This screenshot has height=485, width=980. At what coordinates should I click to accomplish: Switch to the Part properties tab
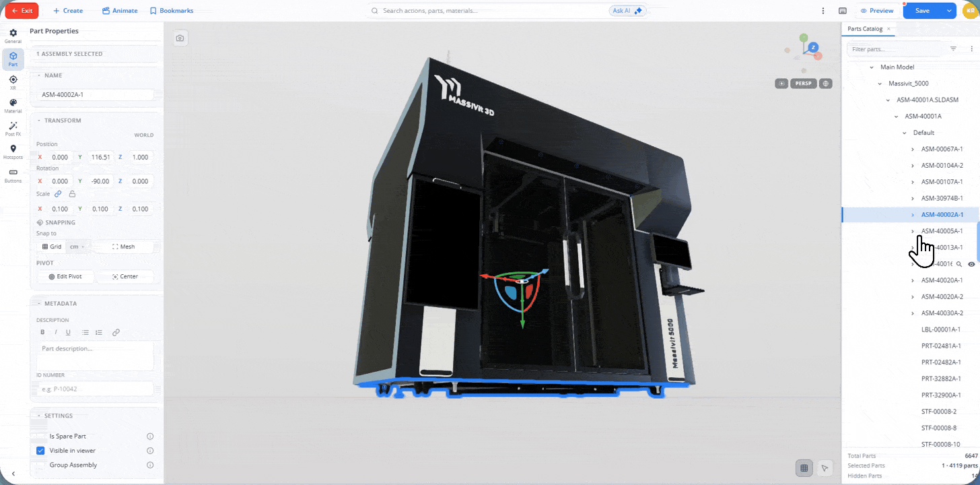click(13, 59)
